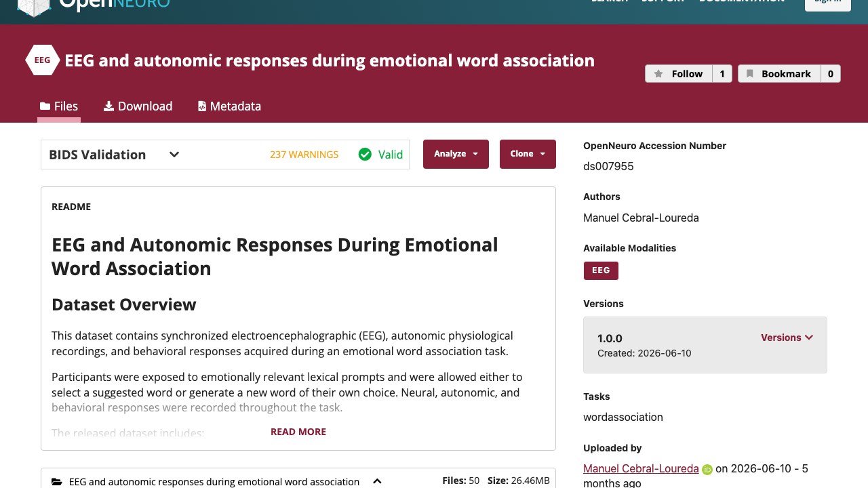Click the follower count badge showing 1
This screenshot has height=488, width=868.
click(722, 74)
